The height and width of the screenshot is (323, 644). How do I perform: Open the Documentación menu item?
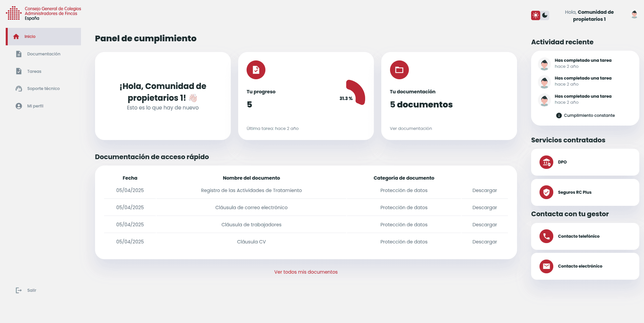click(44, 54)
